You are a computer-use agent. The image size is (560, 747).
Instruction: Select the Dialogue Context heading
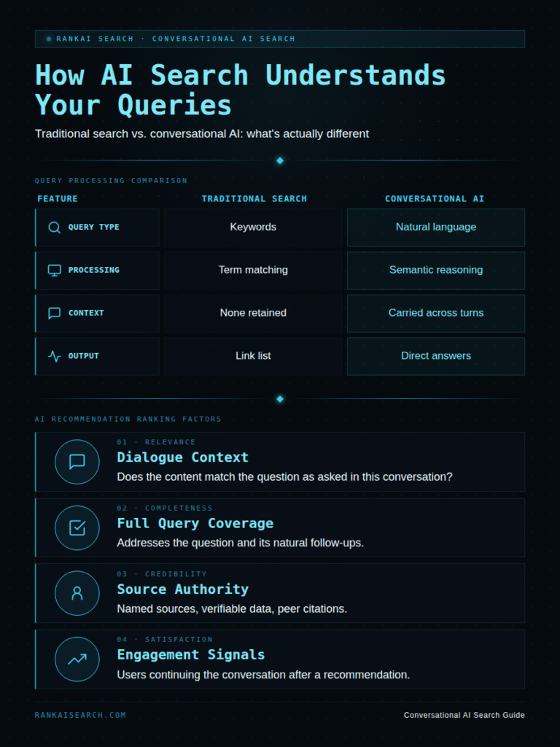click(183, 457)
